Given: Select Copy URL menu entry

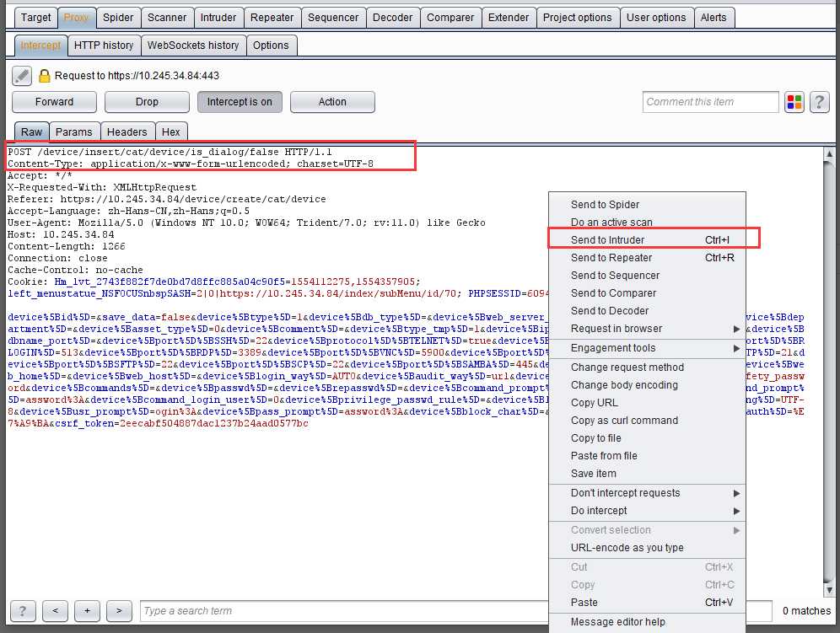Looking at the screenshot, I should (647, 403).
